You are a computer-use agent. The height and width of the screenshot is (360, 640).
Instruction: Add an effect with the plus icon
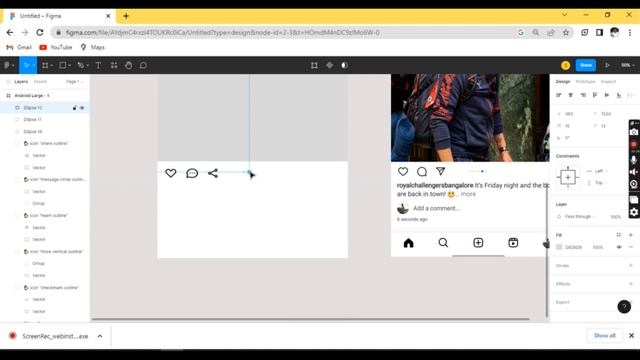pos(631,284)
